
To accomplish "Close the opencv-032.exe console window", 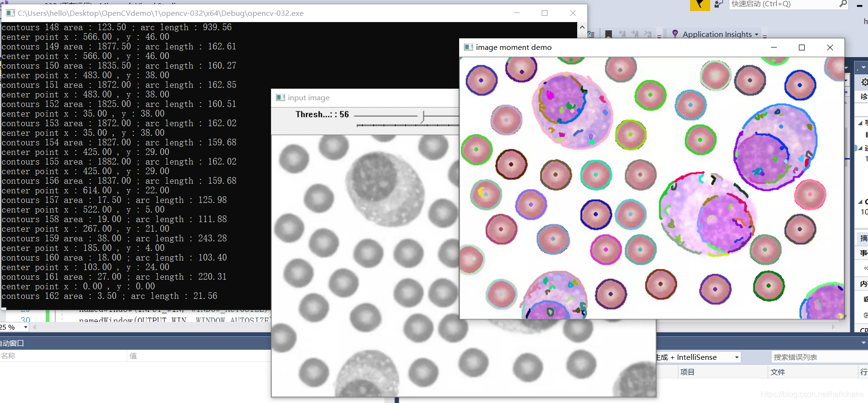I will click(573, 13).
